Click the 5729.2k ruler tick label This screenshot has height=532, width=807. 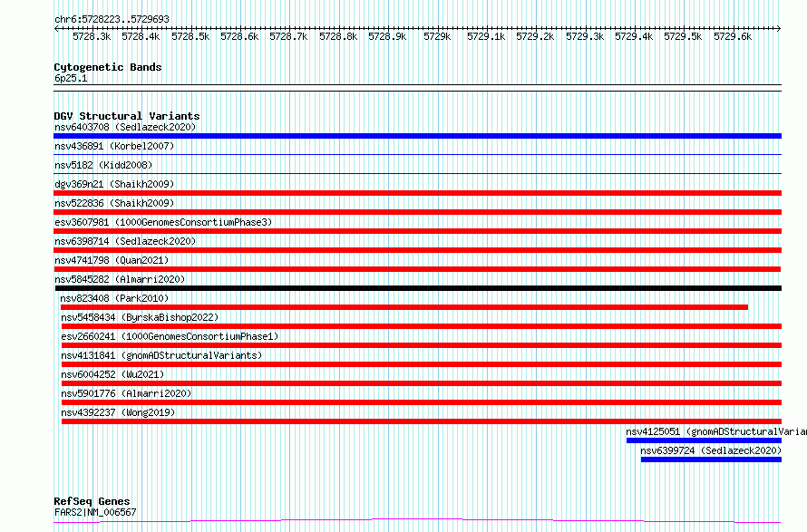tap(535, 36)
